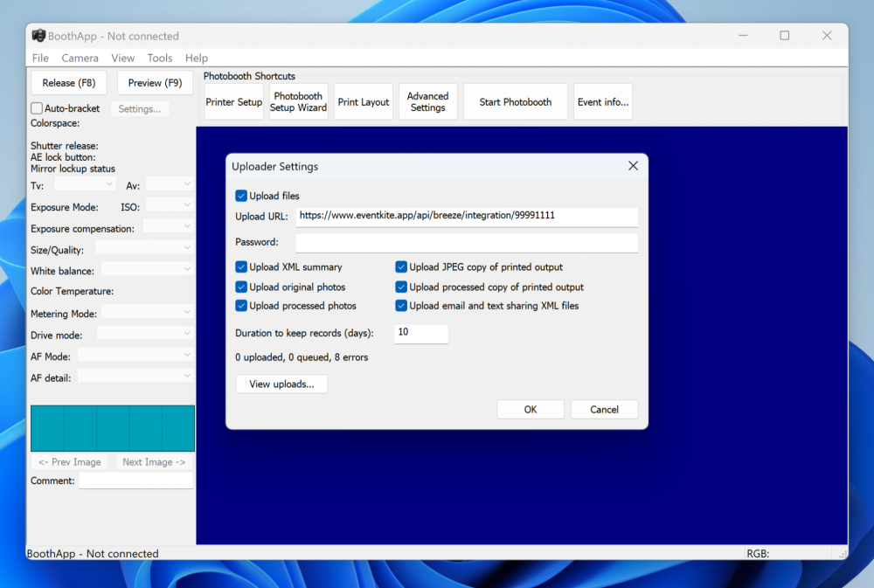The height and width of the screenshot is (588, 874).
Task: Open the Camera menu
Action: (x=80, y=59)
